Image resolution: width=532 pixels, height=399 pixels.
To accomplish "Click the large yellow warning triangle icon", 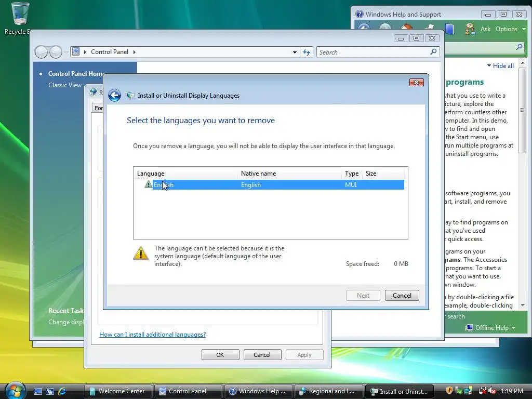I will 140,253.
